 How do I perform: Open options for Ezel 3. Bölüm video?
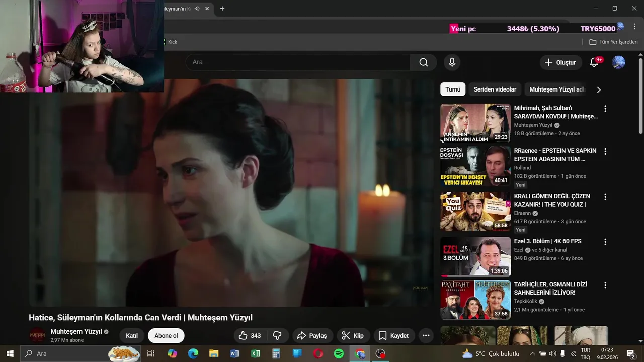point(605,242)
